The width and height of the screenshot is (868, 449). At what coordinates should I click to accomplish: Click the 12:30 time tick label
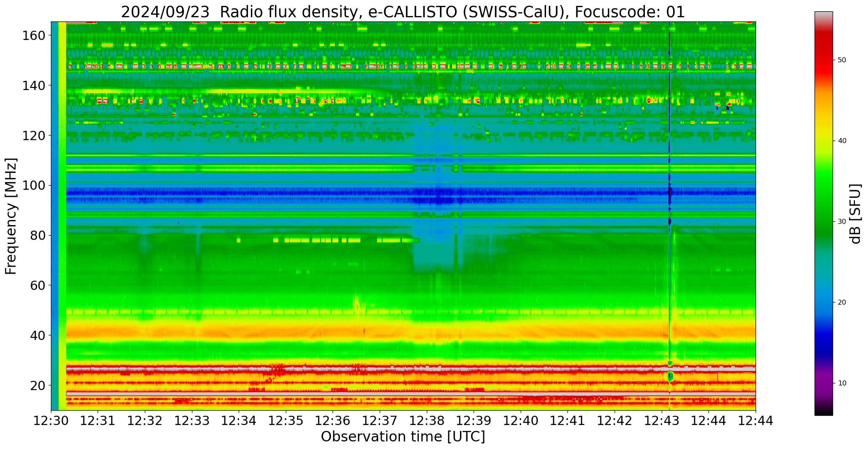[51, 421]
